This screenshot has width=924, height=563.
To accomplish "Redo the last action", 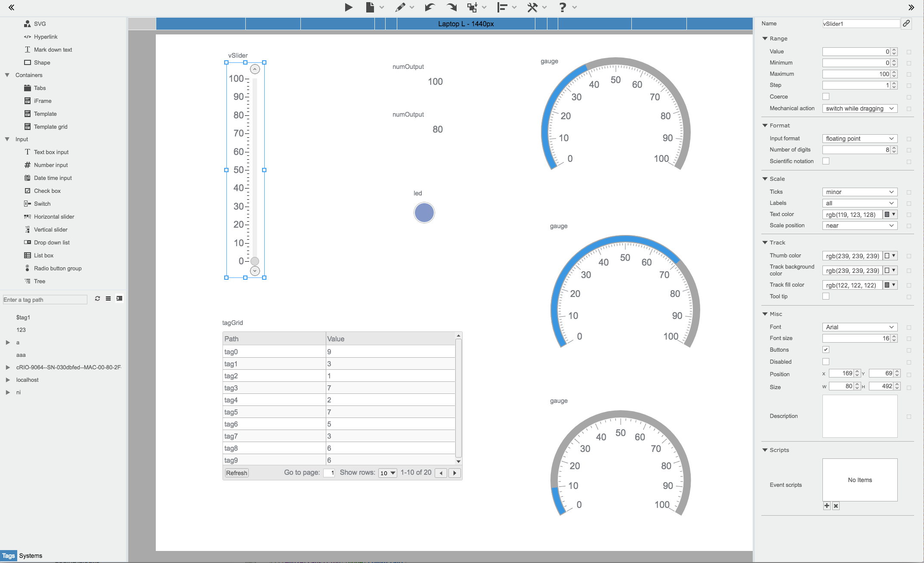I will [451, 7].
